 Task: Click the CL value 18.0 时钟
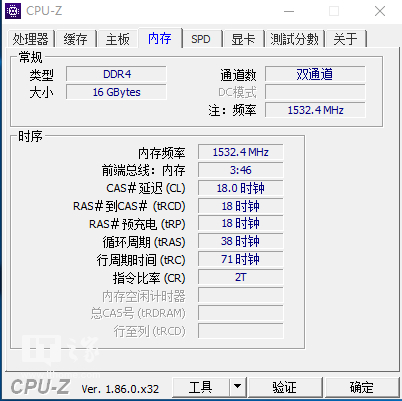pyautogui.click(x=241, y=188)
